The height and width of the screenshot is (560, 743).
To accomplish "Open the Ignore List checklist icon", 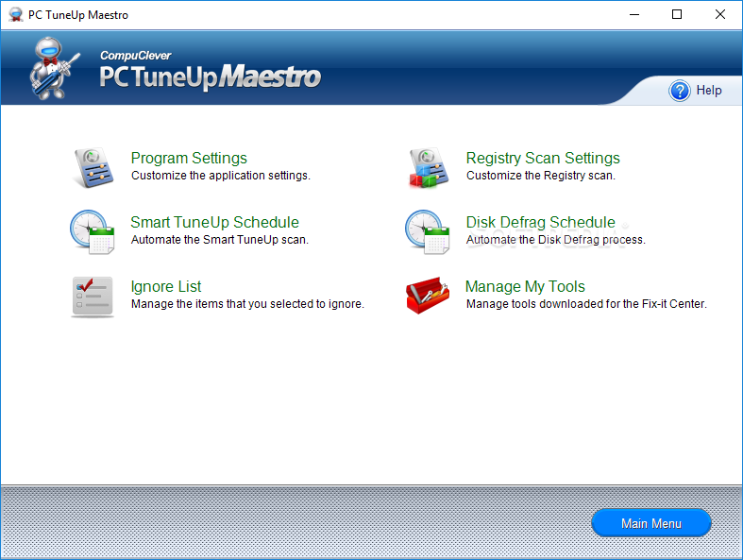I will pyautogui.click(x=93, y=297).
